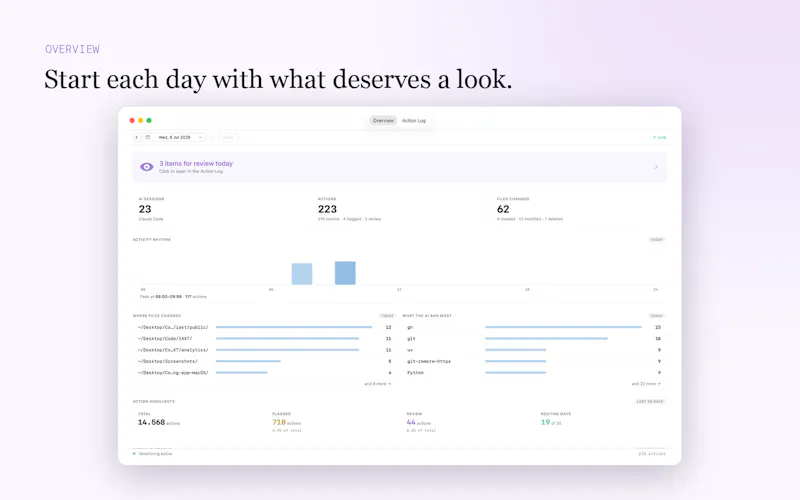
Task: Click the Routine Days 19 of 30 value
Action: pos(551,422)
